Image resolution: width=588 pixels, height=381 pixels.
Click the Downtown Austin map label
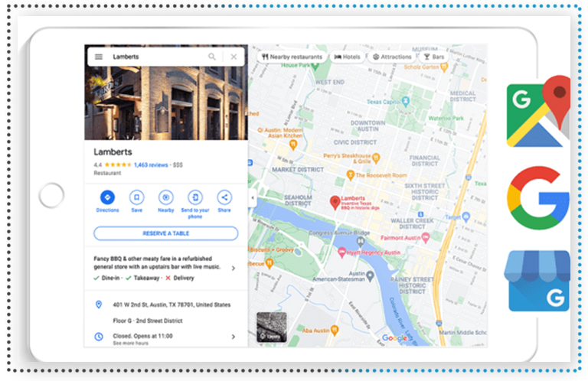click(367, 126)
